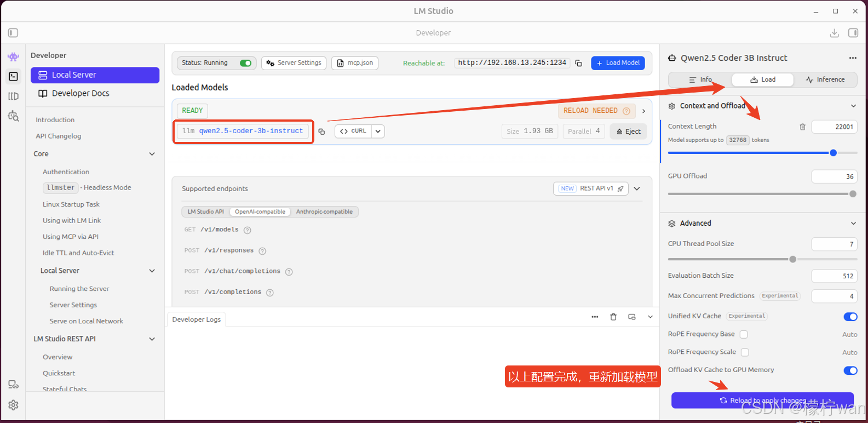Copy the model identifier qwen2.5-coder-3b-instruct
Viewport: 868px width, 423px height.
tap(321, 132)
